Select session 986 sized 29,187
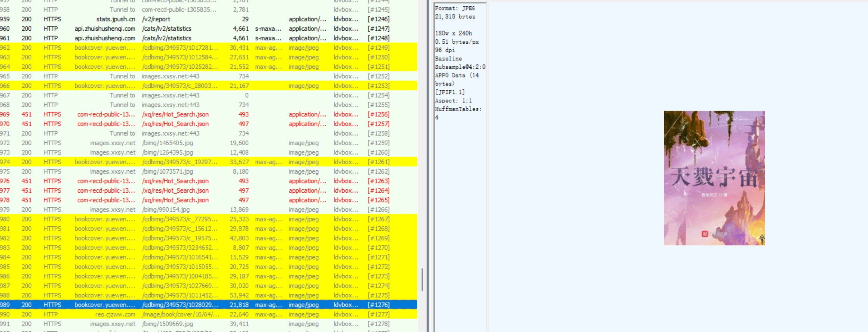 pos(209,276)
